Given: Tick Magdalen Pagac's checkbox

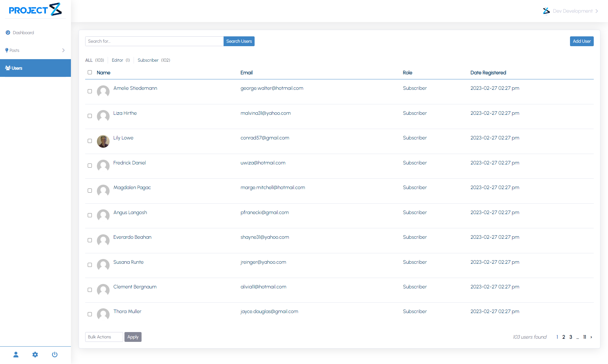Looking at the screenshot, I should pyautogui.click(x=90, y=191).
